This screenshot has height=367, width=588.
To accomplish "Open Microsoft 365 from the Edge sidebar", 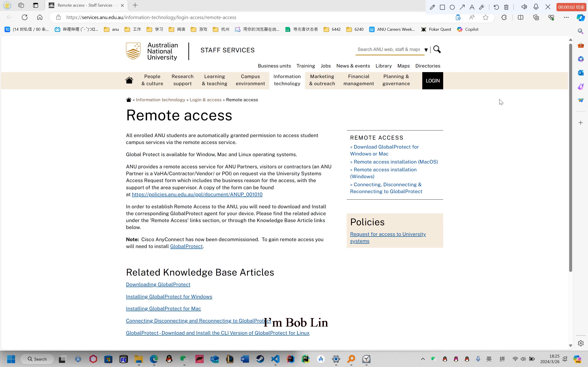I will pos(581,59).
